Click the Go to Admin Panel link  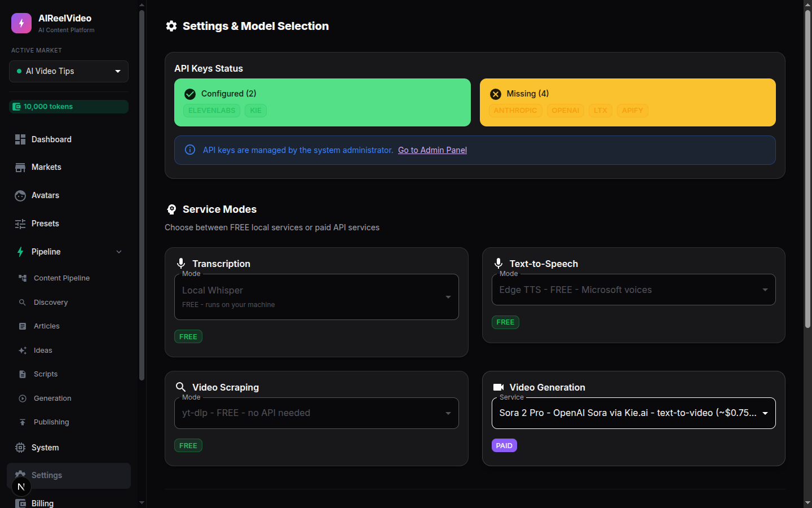pyautogui.click(x=432, y=150)
